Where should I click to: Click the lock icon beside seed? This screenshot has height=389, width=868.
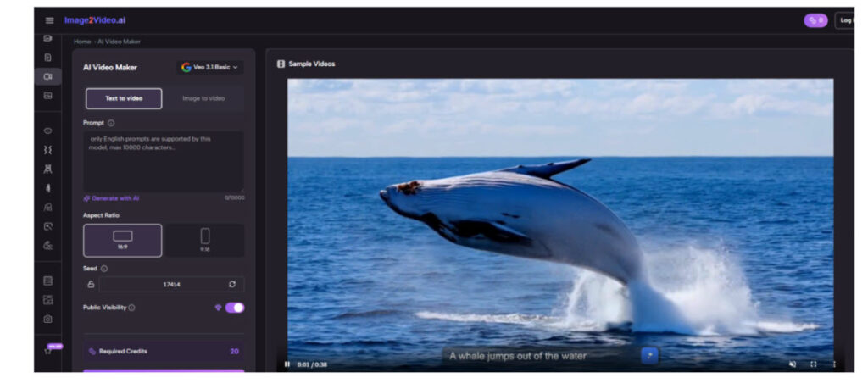[91, 285]
